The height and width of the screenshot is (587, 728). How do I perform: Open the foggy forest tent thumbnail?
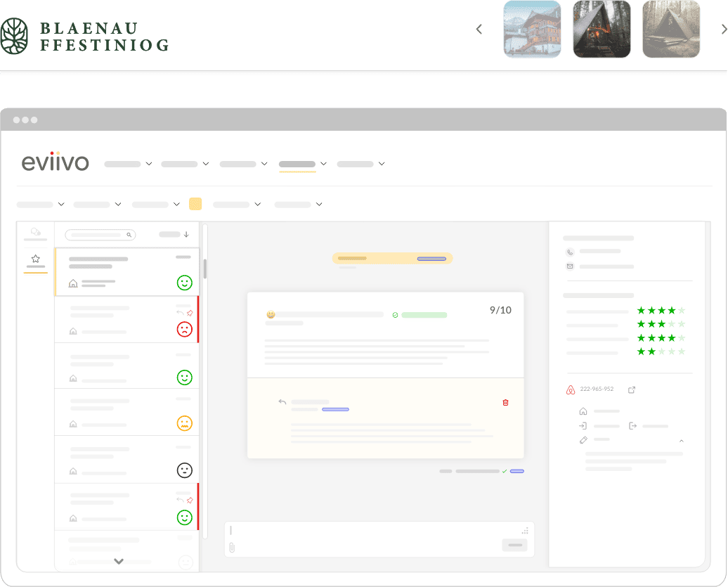[671, 30]
